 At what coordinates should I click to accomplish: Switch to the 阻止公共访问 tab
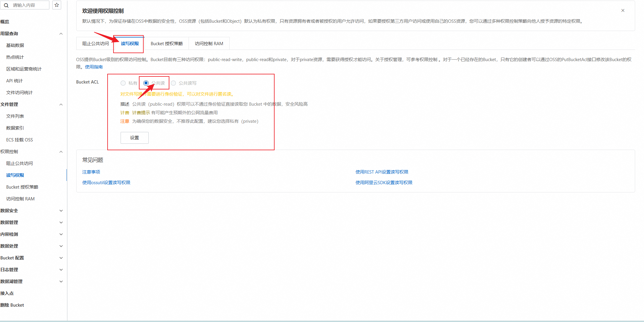click(x=95, y=44)
